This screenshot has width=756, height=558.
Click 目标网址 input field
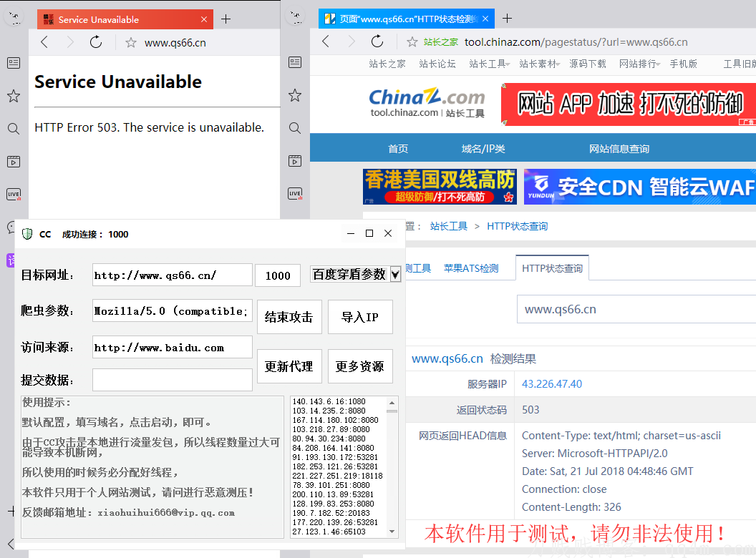(172, 275)
